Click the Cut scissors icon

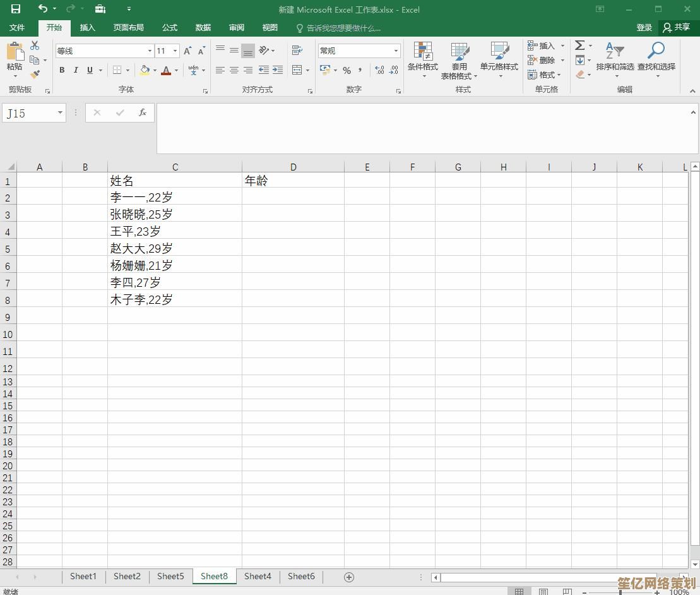(x=35, y=46)
